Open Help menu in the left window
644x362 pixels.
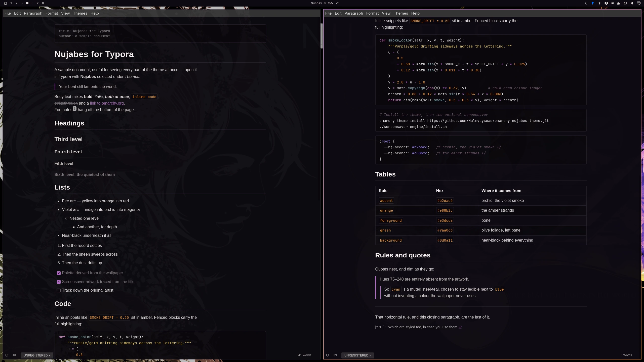click(x=95, y=13)
